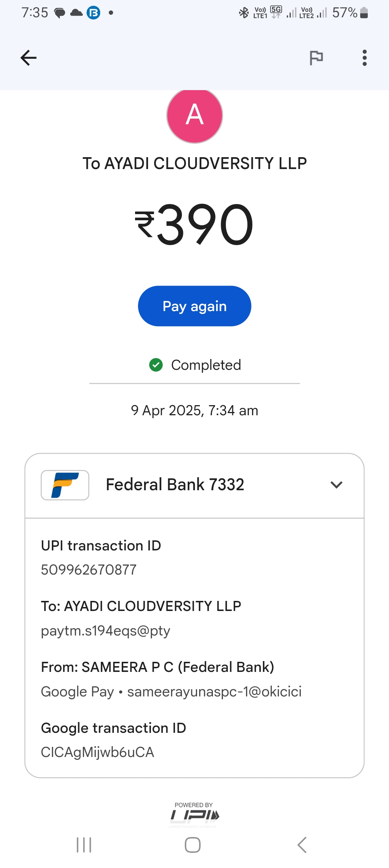Tap the back arrow icon
Screen dimensions: 389x868
click(28, 58)
